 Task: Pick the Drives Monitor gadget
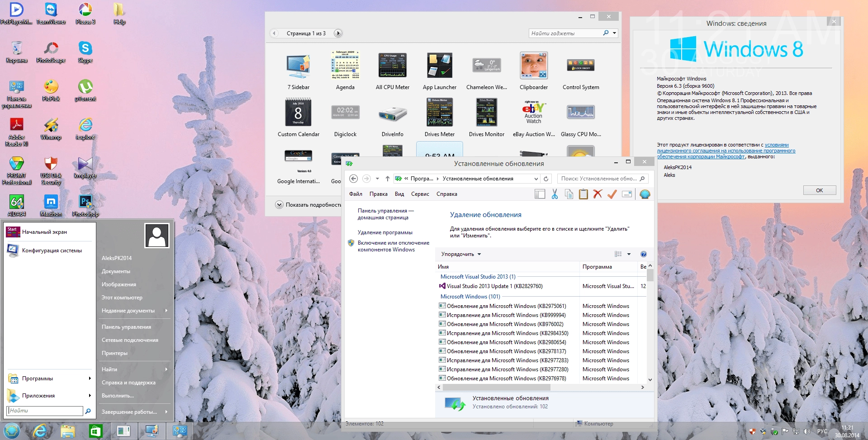486,118
